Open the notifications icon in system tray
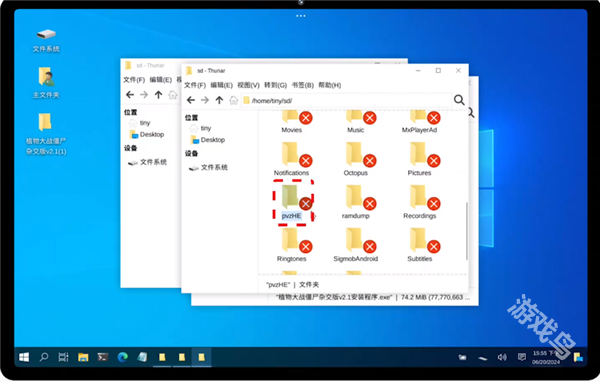Viewport: 600px width, 381px height. point(522,357)
